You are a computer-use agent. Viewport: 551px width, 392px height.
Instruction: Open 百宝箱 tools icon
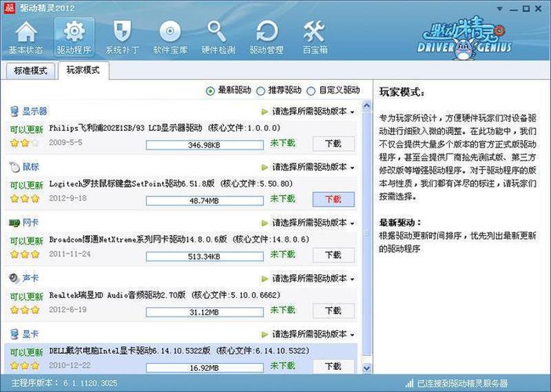coord(315,38)
